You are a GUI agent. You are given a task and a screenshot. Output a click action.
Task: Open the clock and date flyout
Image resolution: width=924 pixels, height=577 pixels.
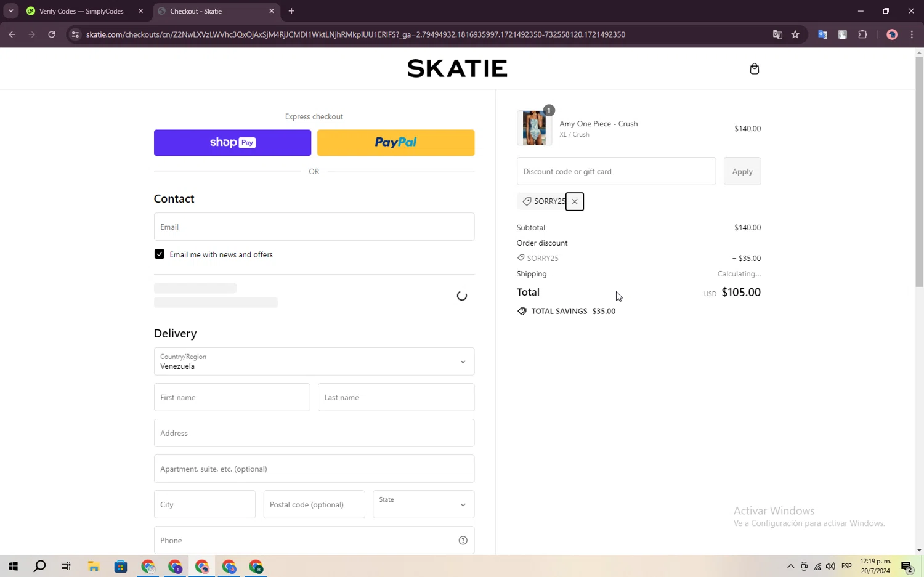(876, 567)
